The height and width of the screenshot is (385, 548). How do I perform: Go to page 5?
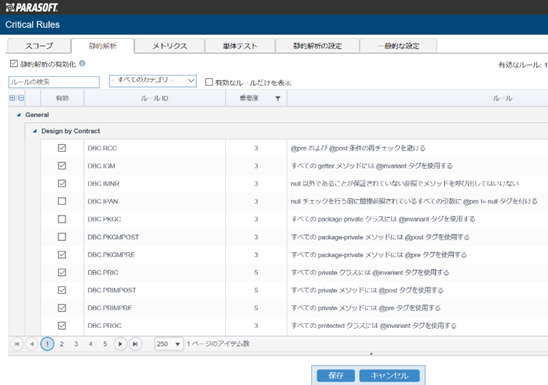105,344
